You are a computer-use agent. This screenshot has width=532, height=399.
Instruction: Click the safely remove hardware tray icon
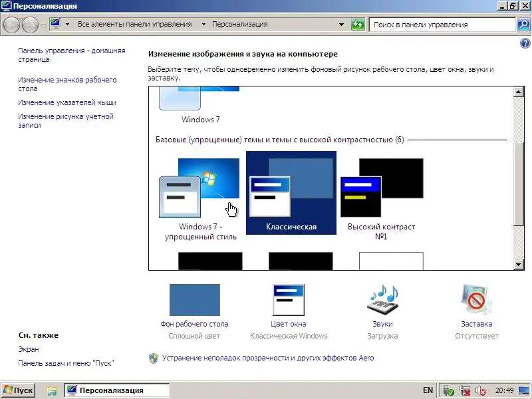pos(448,391)
